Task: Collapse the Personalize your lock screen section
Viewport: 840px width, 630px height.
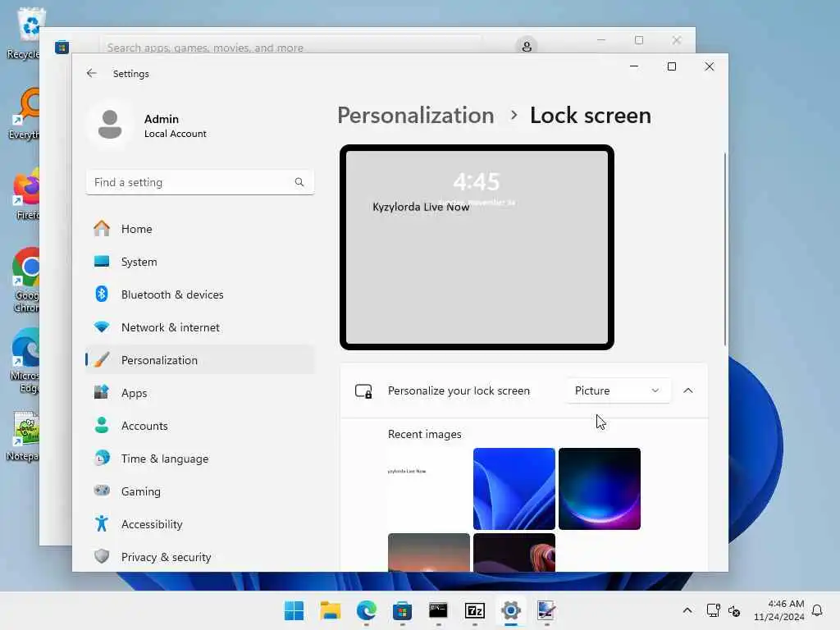Action: [x=688, y=390]
